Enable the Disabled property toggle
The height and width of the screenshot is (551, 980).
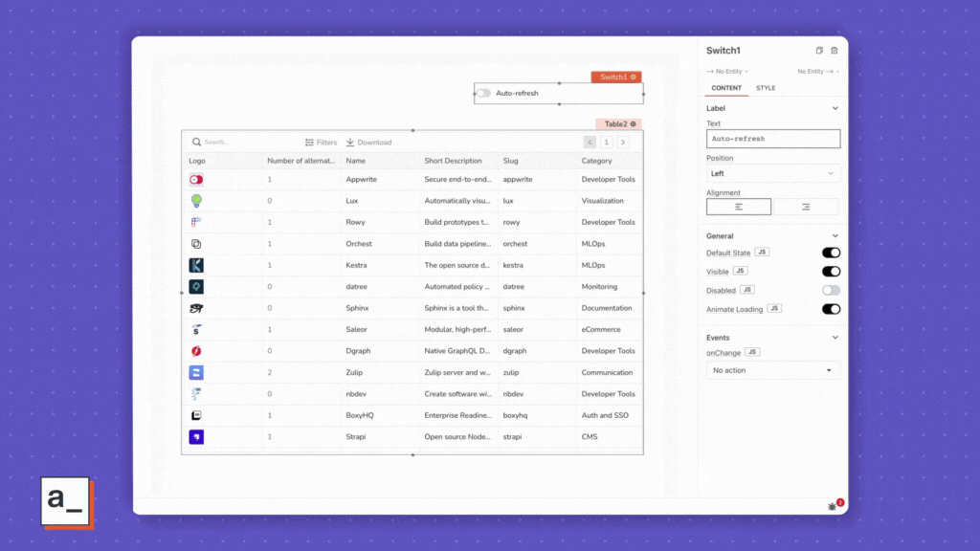click(x=831, y=290)
